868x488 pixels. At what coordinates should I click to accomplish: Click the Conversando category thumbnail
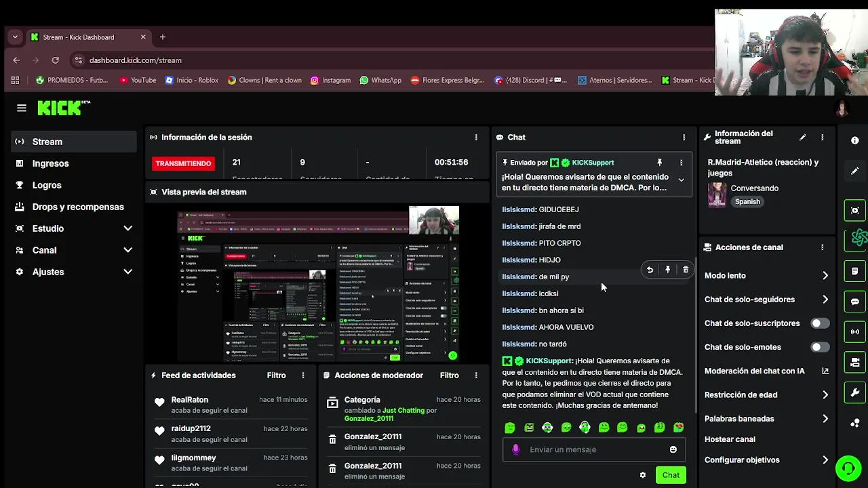click(717, 195)
